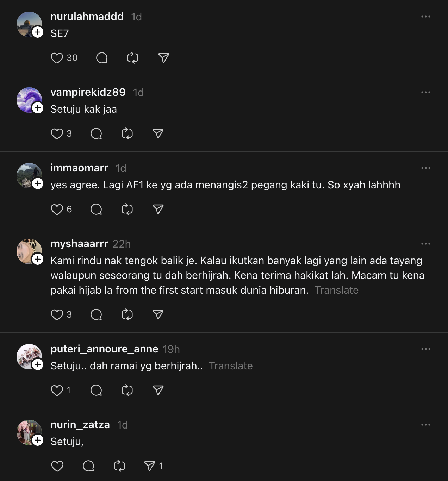448x481 pixels.
Task: Repost immaomarr's comment
Action: (127, 209)
